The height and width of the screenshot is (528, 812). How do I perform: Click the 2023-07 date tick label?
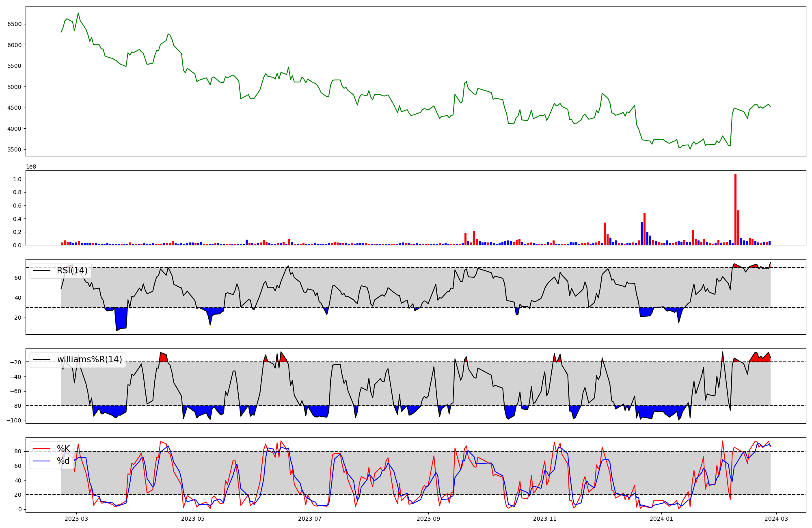click(310, 519)
